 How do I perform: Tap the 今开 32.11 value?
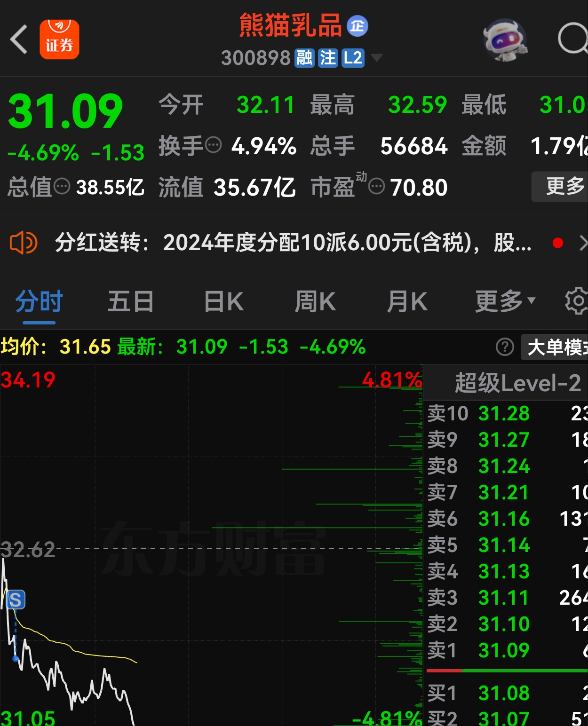tap(266, 105)
